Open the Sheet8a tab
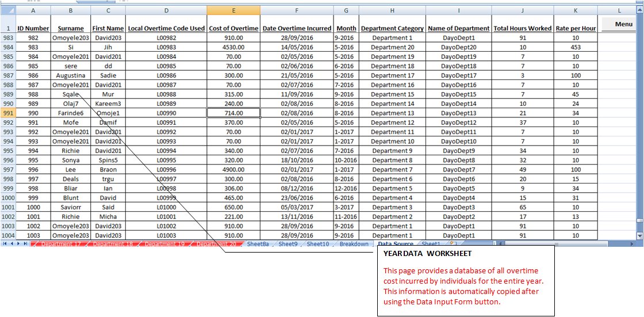Image resolution: width=644 pixels, height=317 pixels. pos(258,244)
